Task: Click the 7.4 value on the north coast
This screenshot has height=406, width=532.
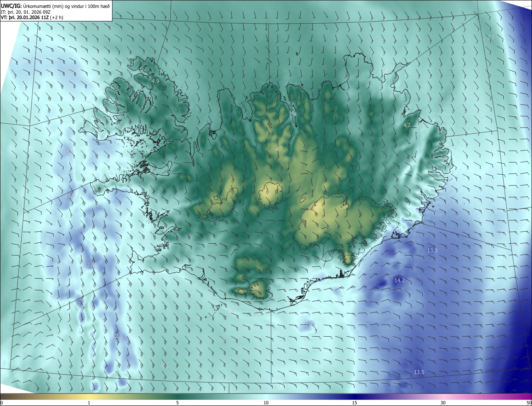Action: (293, 114)
